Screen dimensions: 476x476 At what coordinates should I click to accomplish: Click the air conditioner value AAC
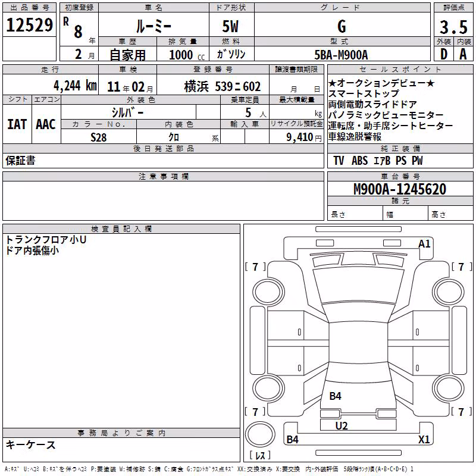46,124
